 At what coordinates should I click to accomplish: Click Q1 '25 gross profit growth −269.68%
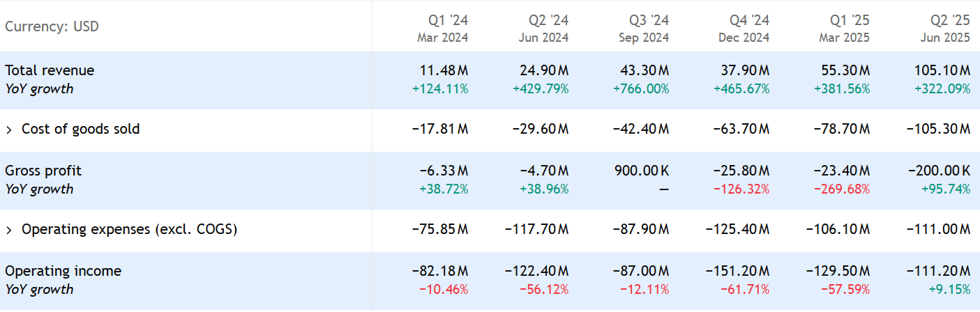[x=841, y=189]
